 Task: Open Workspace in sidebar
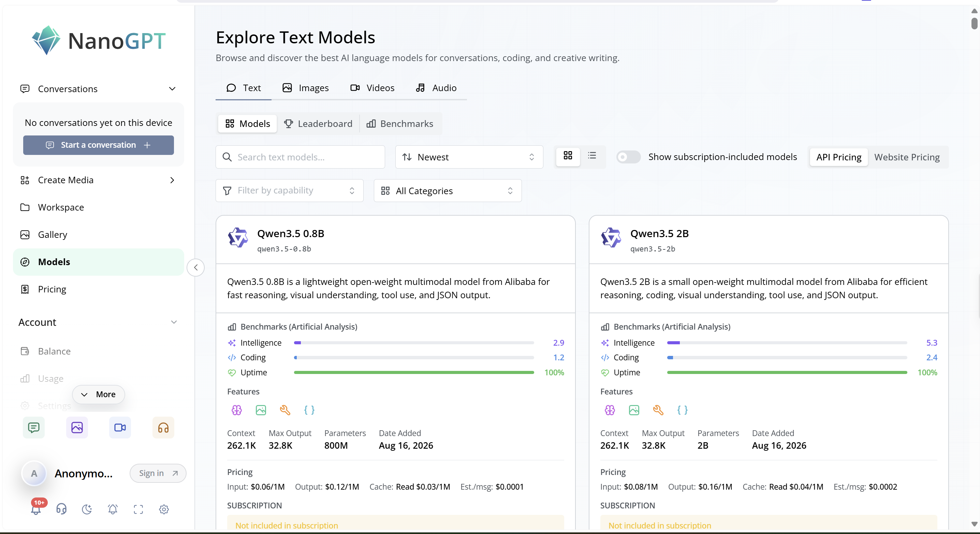click(99, 207)
